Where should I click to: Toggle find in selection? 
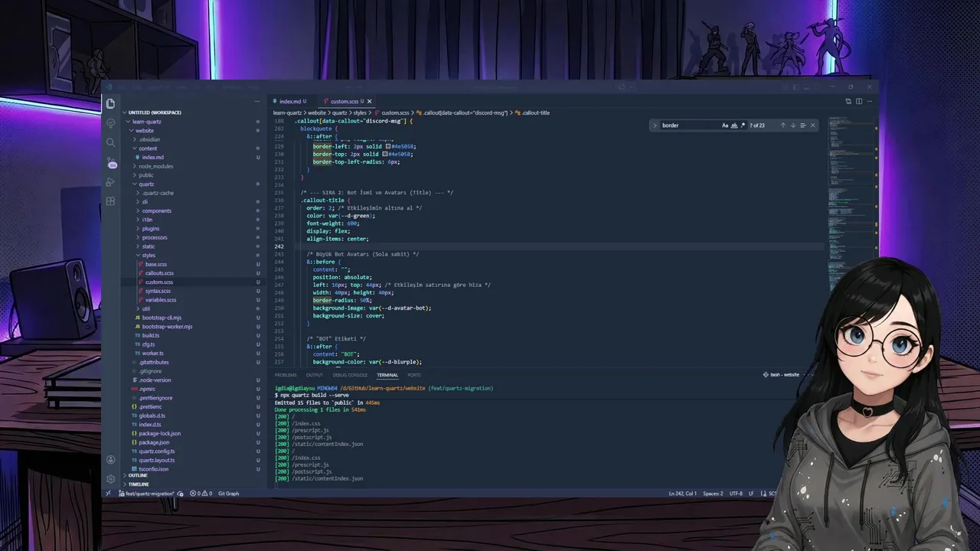(802, 126)
